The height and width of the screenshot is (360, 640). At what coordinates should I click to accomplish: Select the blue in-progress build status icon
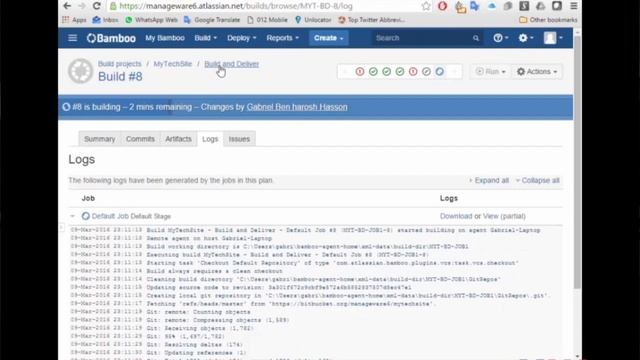(x=440, y=71)
